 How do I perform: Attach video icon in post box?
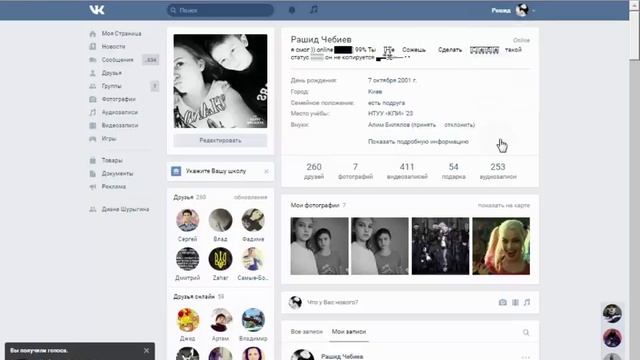[x=516, y=302]
